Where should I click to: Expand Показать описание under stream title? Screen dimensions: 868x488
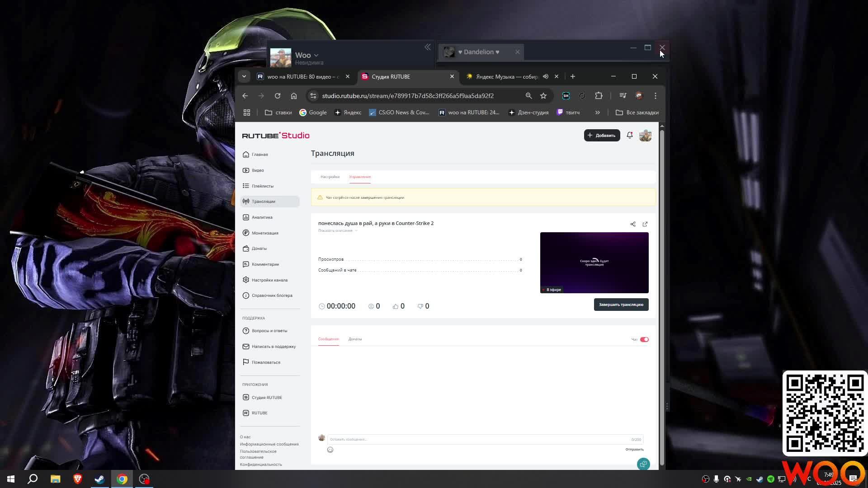[x=337, y=230]
